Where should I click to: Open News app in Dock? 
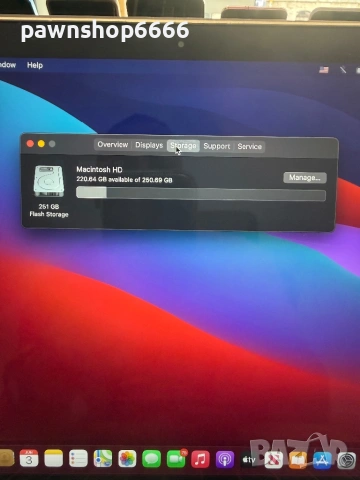point(274,460)
